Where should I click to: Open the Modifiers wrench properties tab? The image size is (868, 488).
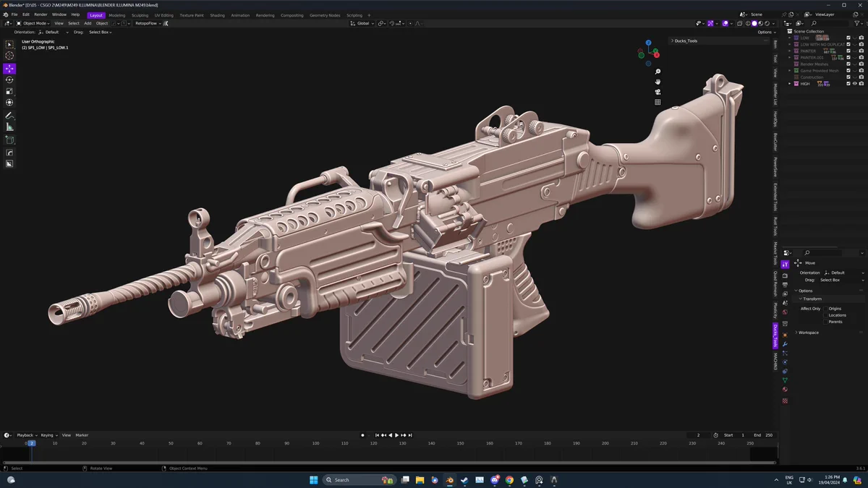point(785,344)
